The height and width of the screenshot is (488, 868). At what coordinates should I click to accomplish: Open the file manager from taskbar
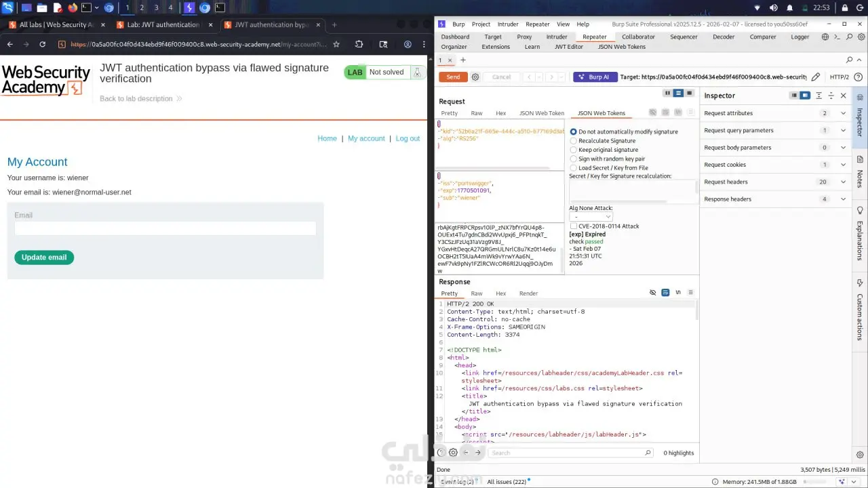42,8
